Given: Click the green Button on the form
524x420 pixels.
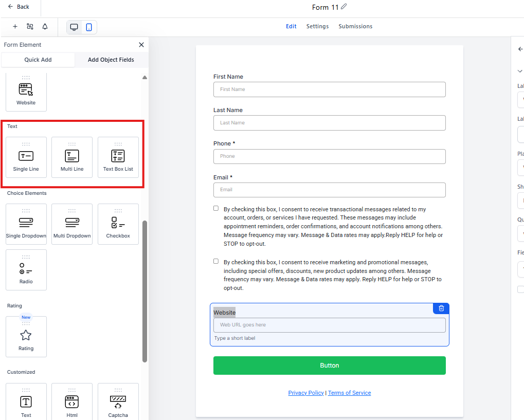Looking at the screenshot, I should (x=329, y=366).
